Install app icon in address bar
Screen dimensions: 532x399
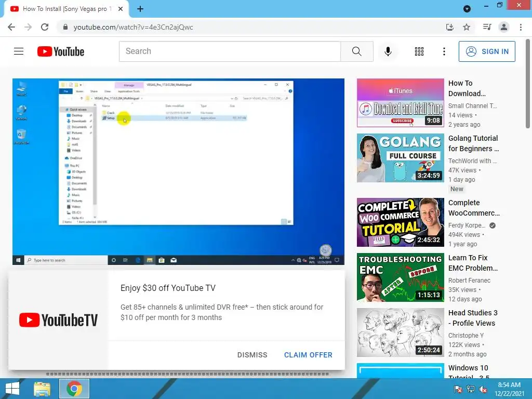(x=449, y=27)
